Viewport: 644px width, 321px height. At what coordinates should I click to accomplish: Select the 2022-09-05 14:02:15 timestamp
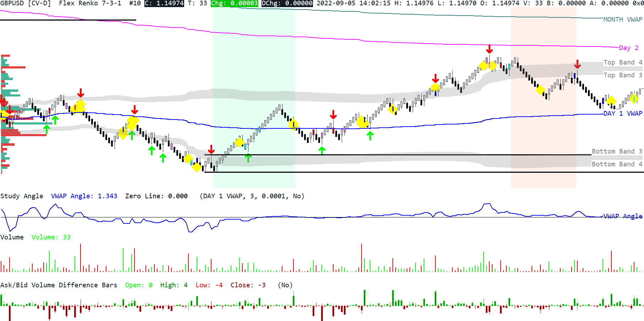353,3
